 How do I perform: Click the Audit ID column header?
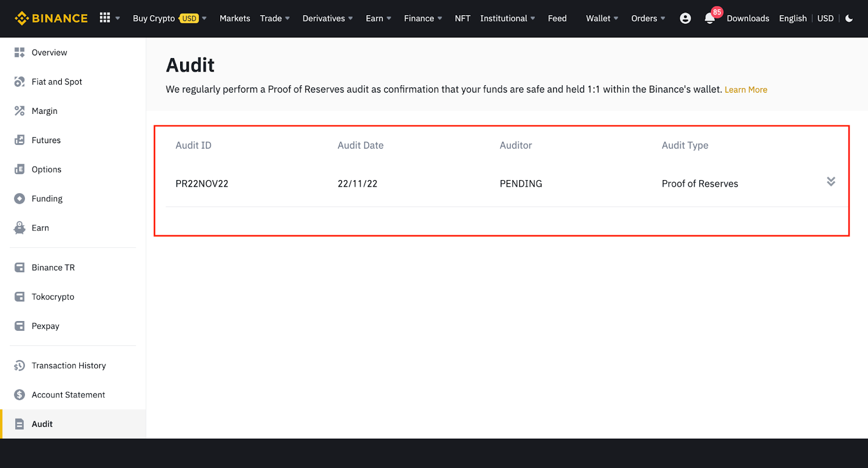coord(194,145)
